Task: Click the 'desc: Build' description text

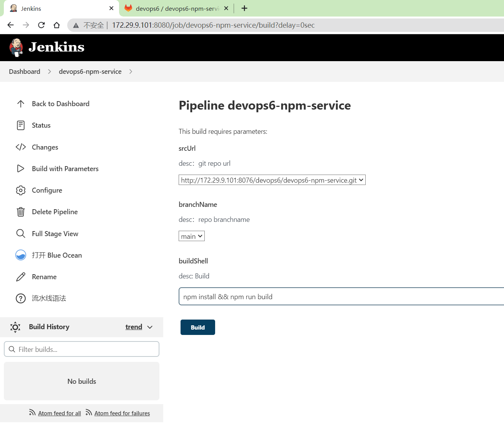Action: [x=194, y=276]
